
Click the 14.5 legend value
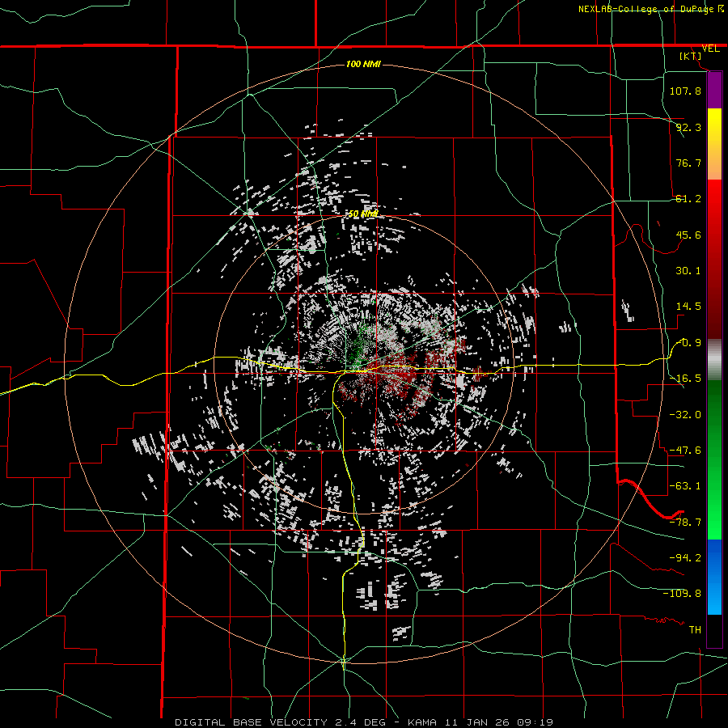pos(688,307)
